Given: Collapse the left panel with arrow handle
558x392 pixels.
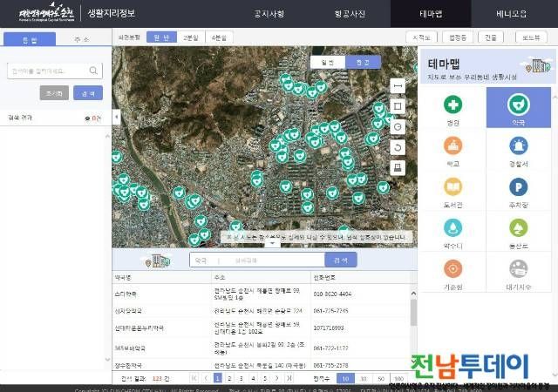Looking at the screenshot, I should (x=116, y=116).
